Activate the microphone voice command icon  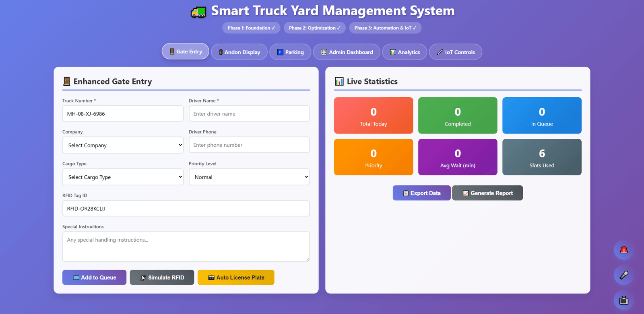[x=623, y=275]
